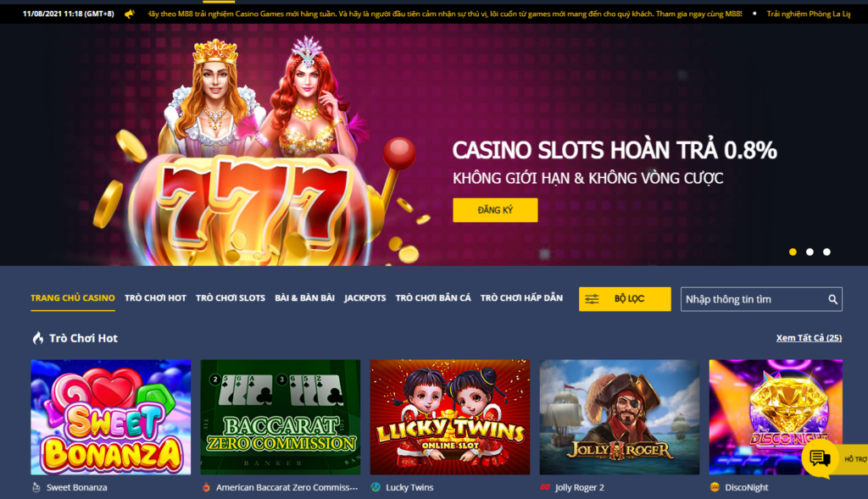Click the search magnifier icon
The image size is (868, 499).
click(x=832, y=299)
